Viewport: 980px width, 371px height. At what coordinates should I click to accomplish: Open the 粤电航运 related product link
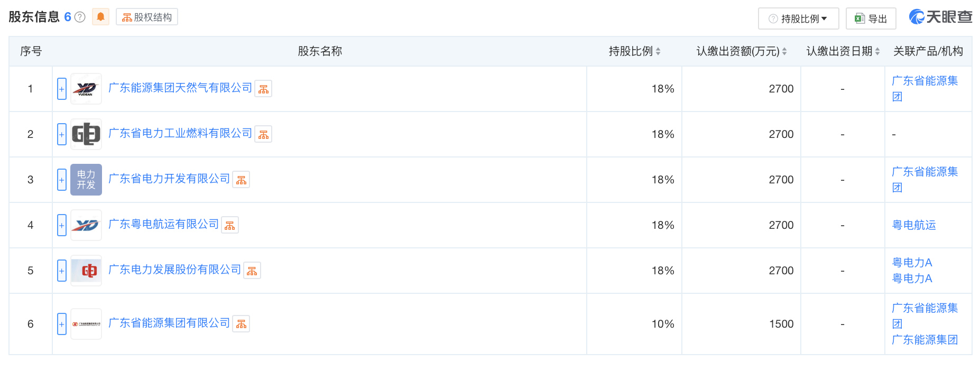[914, 225]
